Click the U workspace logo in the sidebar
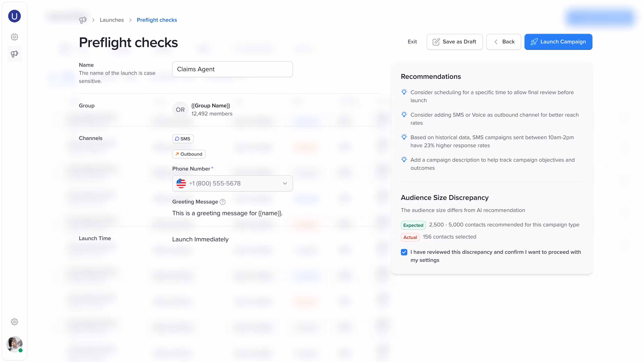Screen dimensions: 644x362 coord(14,16)
